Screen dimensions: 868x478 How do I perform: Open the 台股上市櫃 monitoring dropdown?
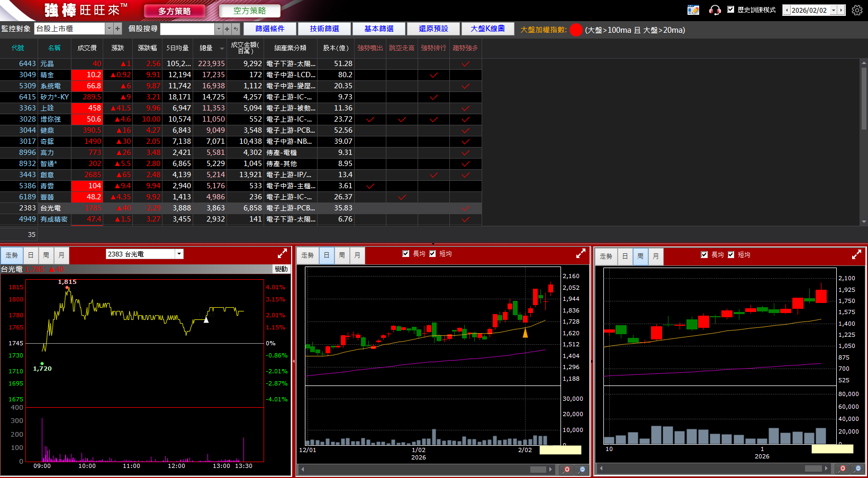tap(110, 29)
